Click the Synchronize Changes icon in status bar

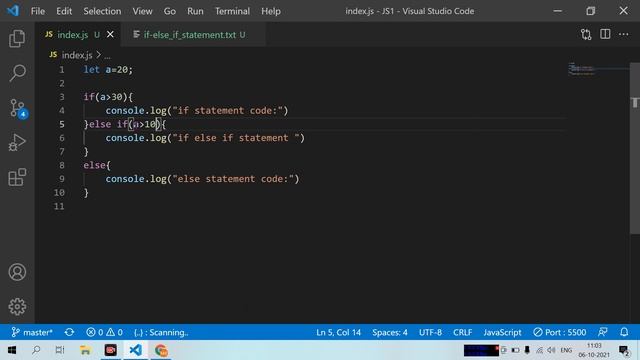point(69,332)
